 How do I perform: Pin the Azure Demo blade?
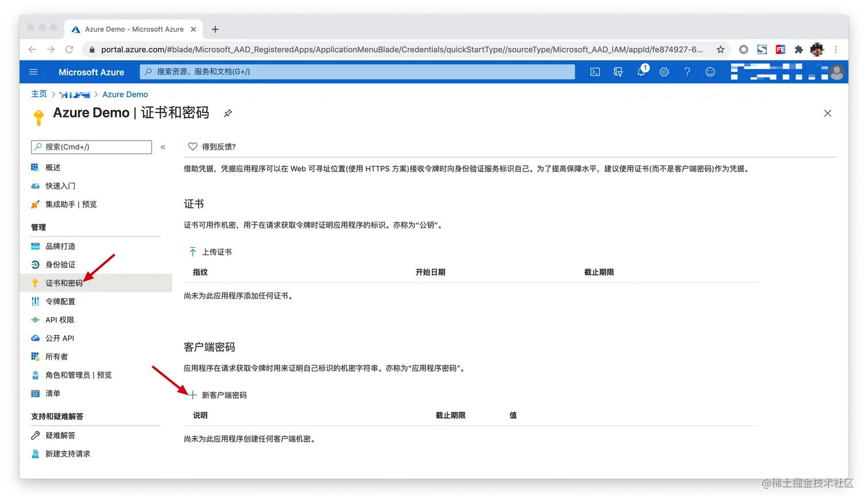click(x=228, y=113)
